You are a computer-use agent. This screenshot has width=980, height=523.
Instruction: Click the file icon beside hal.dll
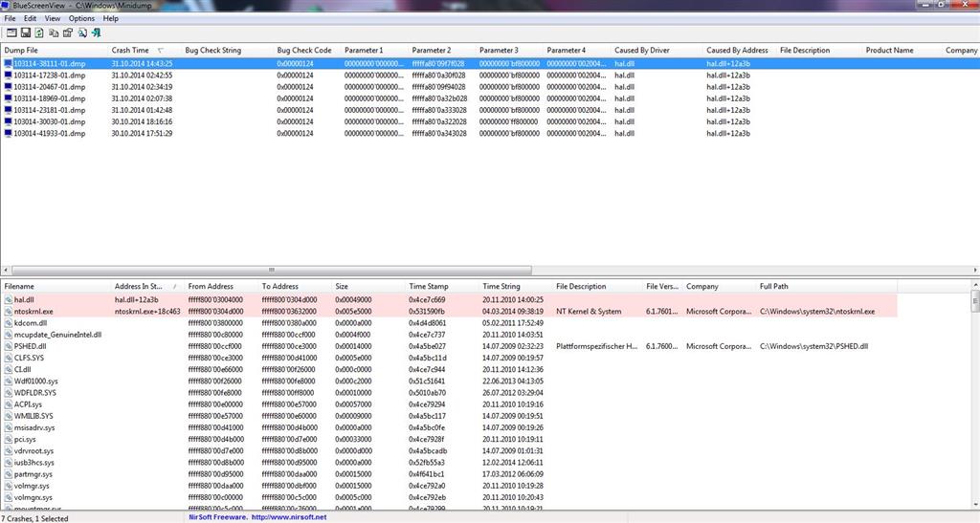[8, 299]
